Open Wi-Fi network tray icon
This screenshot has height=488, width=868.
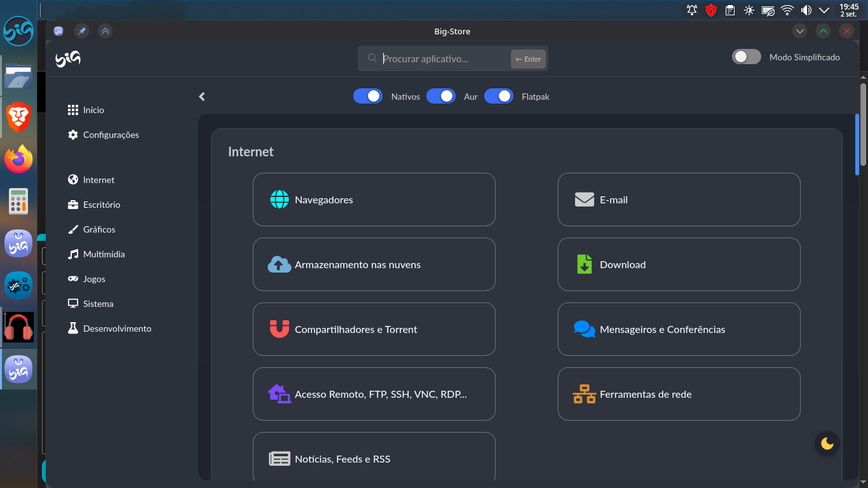(x=787, y=10)
